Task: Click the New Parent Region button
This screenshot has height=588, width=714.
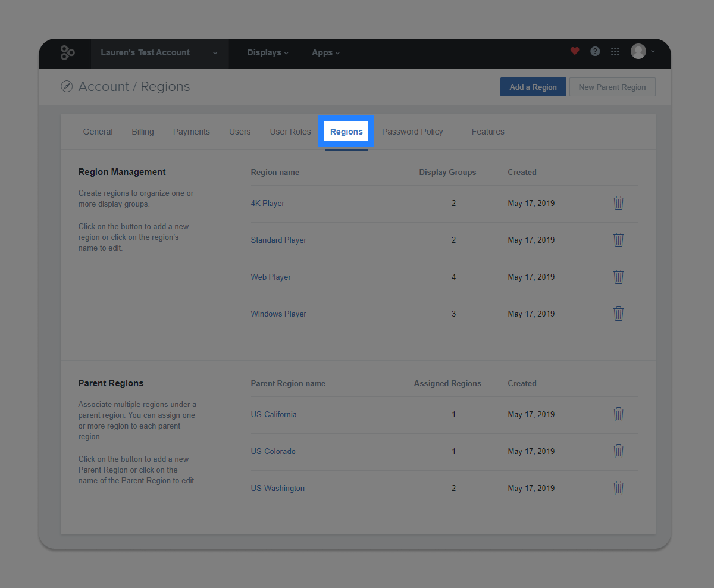Action: 612,87
